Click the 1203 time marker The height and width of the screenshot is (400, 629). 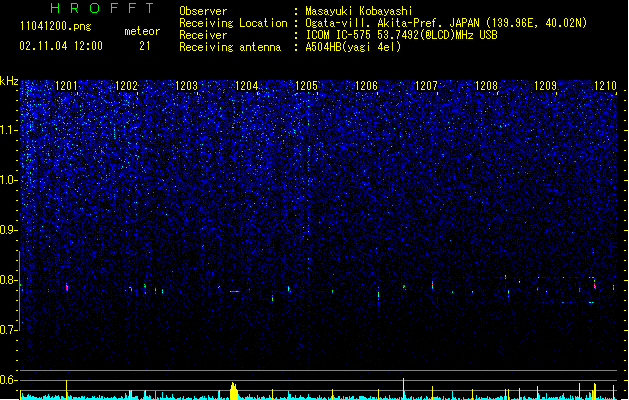pos(187,86)
